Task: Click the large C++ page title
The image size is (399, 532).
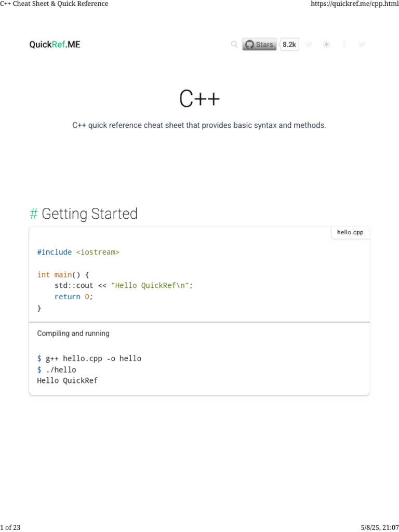Action: 199,99
